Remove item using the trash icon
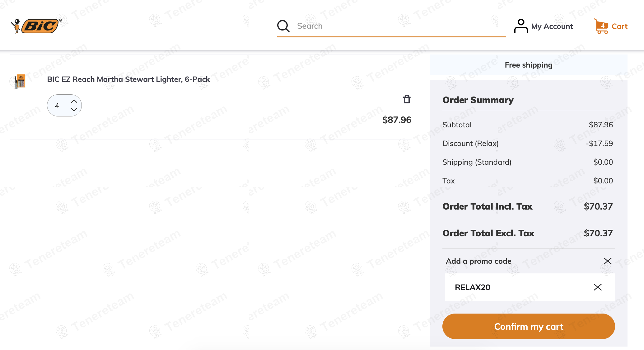The width and height of the screenshot is (644, 350). point(407,99)
